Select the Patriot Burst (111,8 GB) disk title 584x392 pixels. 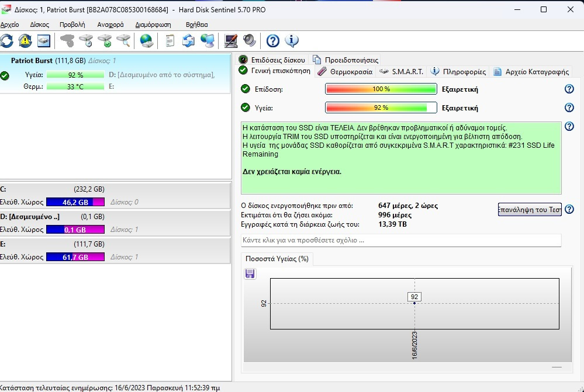tap(49, 60)
